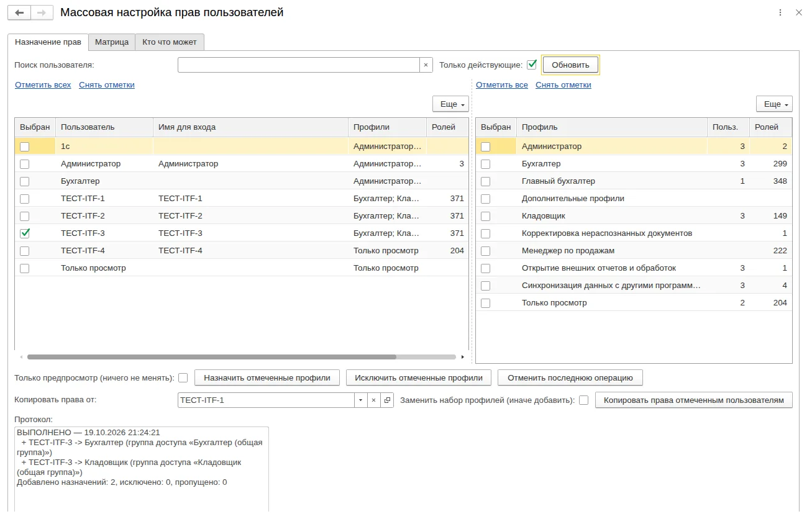This screenshot has height=519, width=812.
Task: Sort users by the 'Пользователь' column header
Action: (104, 127)
